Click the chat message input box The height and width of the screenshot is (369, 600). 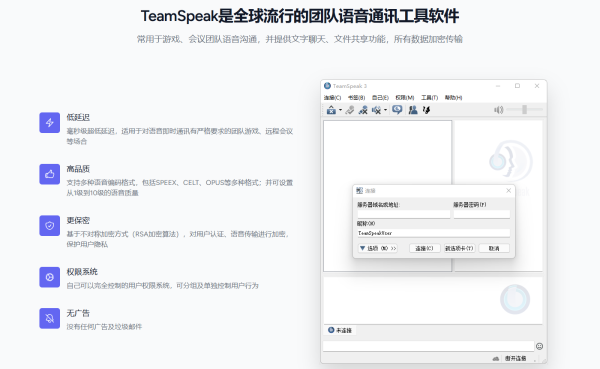tap(428, 346)
